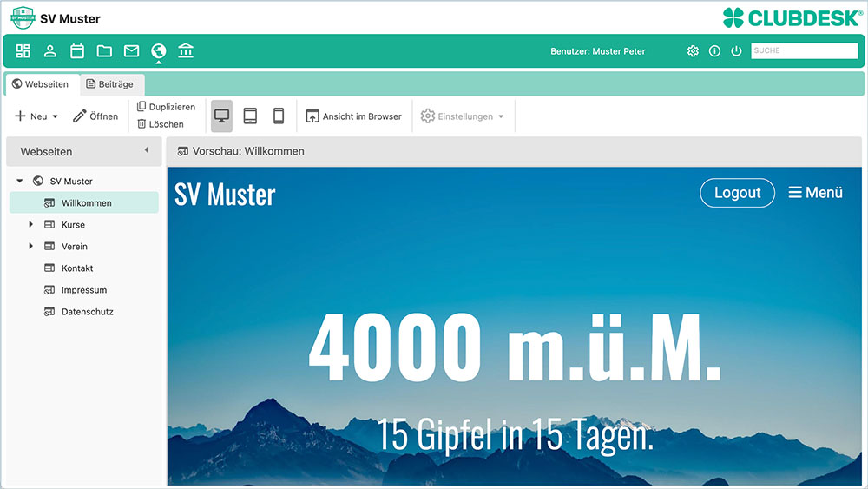Viewport: 868px width, 489px height.
Task: Click the power logout icon
Action: click(x=736, y=51)
